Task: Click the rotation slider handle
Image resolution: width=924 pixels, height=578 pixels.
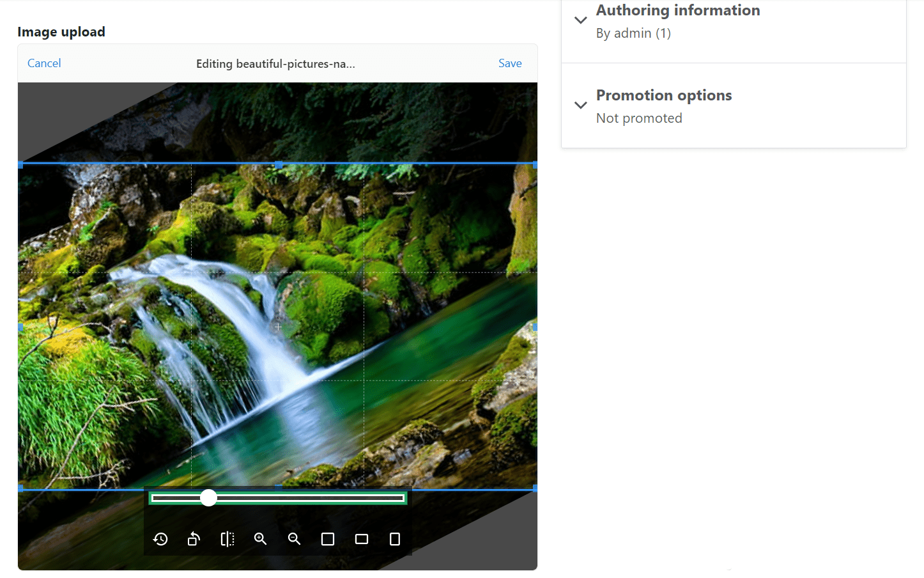Action: click(x=208, y=497)
